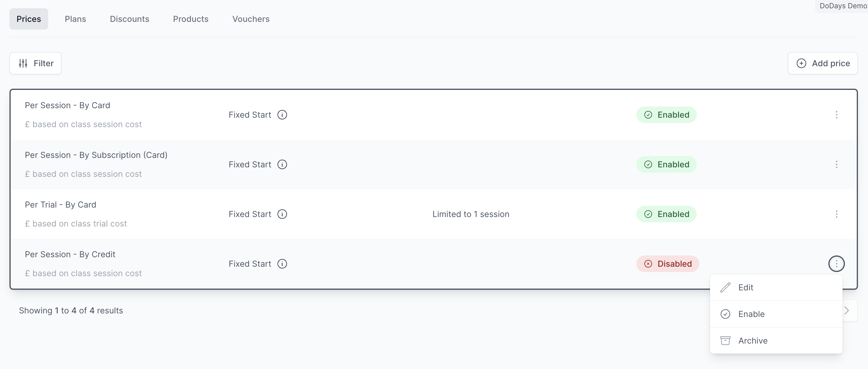Click info icon for Per Session - By Card

282,115
